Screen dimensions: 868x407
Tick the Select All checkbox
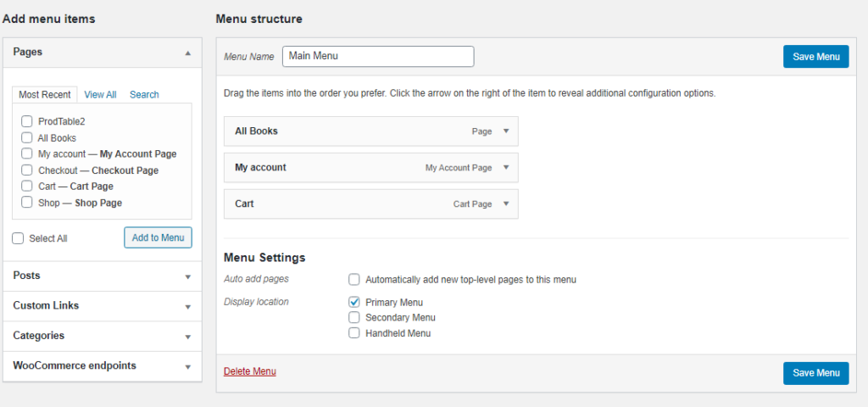tap(19, 238)
